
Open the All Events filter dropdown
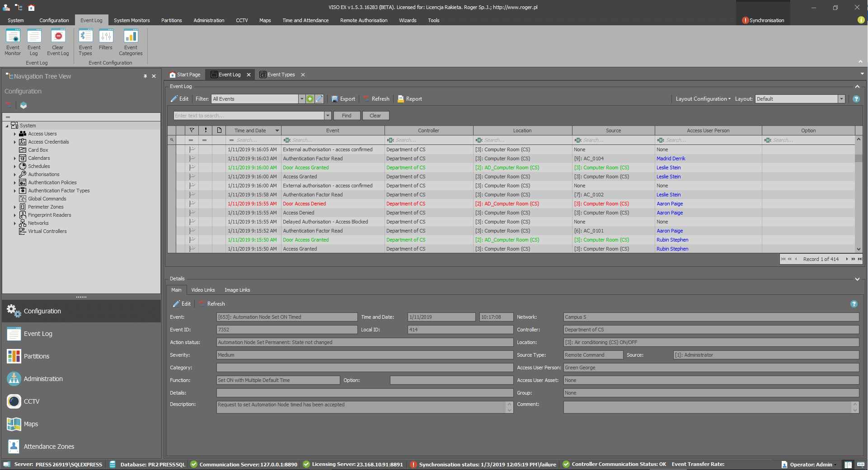[x=302, y=99]
